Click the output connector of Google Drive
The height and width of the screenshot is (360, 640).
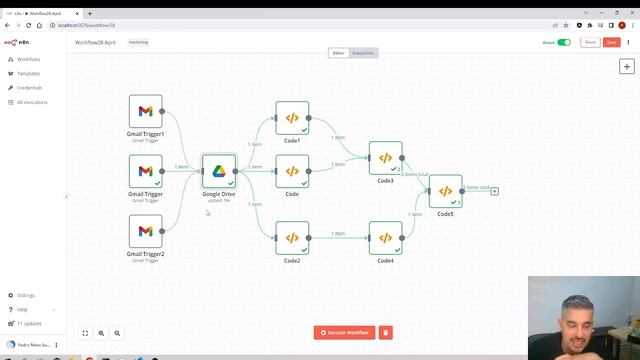pyautogui.click(x=236, y=171)
